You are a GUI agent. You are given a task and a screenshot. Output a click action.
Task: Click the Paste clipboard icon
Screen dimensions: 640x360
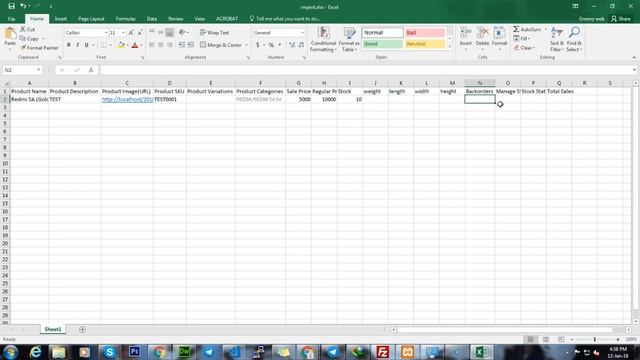tap(10, 34)
